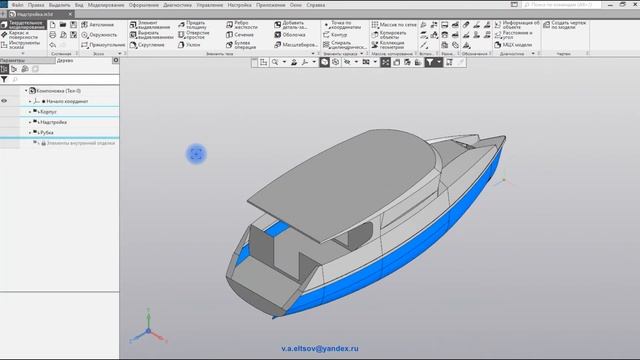Viewport: 640px width, 360px height.
Task: Click the tree filter funnel icon
Action: tap(4, 80)
